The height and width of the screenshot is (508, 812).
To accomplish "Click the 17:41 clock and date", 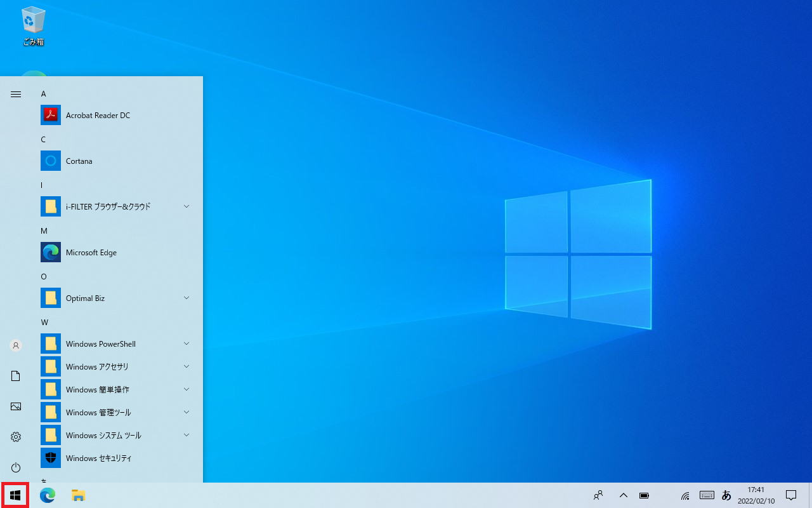I will [756, 495].
